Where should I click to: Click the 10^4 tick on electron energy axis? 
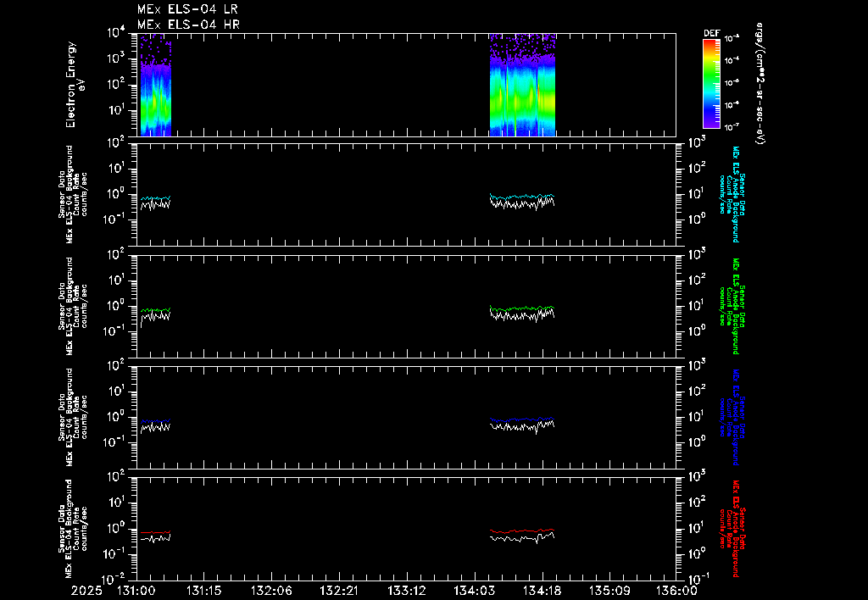pyautogui.click(x=116, y=33)
